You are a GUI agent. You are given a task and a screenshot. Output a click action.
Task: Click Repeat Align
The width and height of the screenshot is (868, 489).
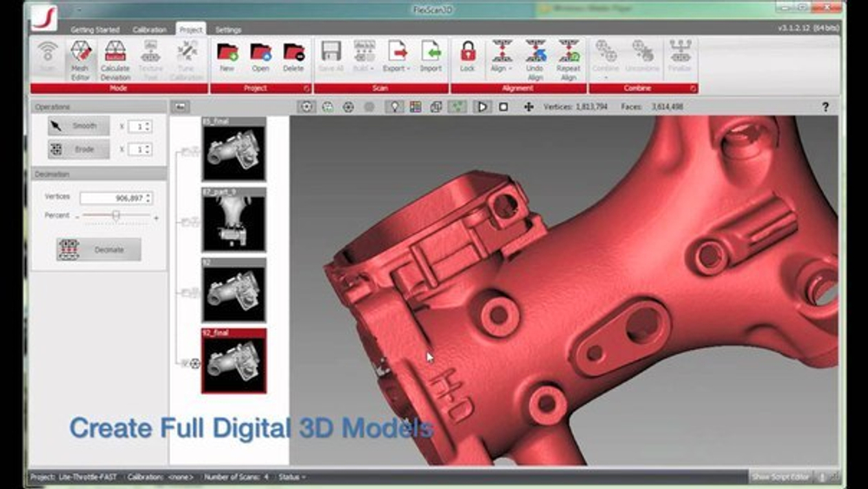569,60
